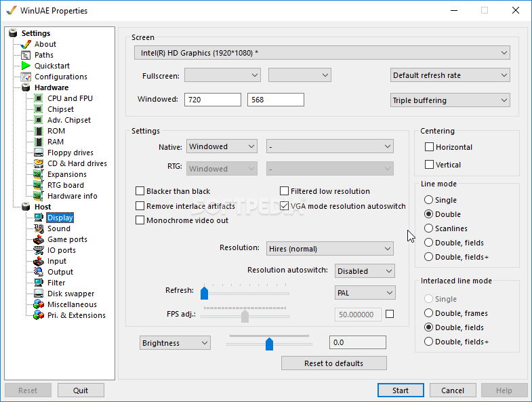
Task: Open the Default refresh rate dropdown
Action: pyautogui.click(x=450, y=75)
